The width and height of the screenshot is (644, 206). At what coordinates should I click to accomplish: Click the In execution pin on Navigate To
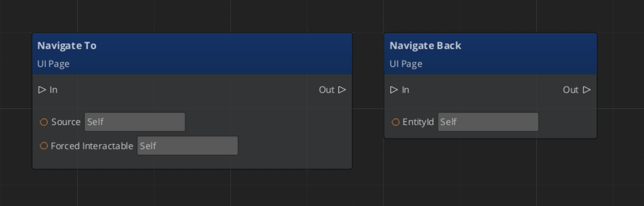click(42, 90)
